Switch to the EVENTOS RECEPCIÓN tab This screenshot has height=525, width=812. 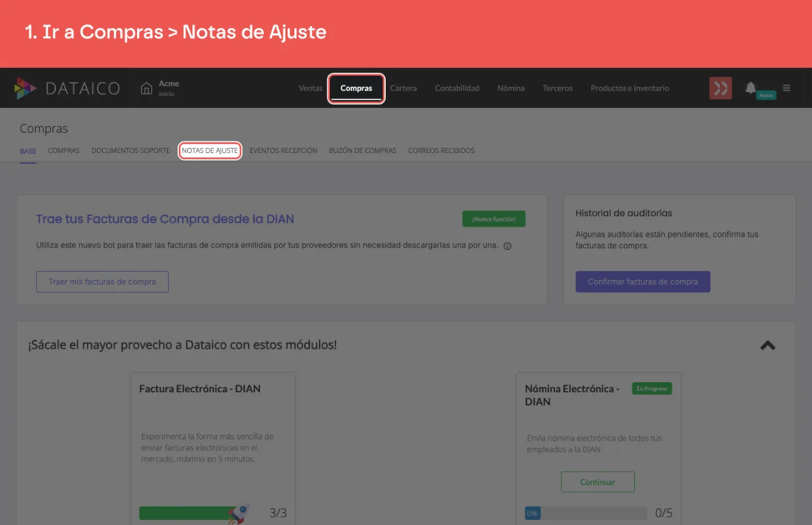pos(284,151)
